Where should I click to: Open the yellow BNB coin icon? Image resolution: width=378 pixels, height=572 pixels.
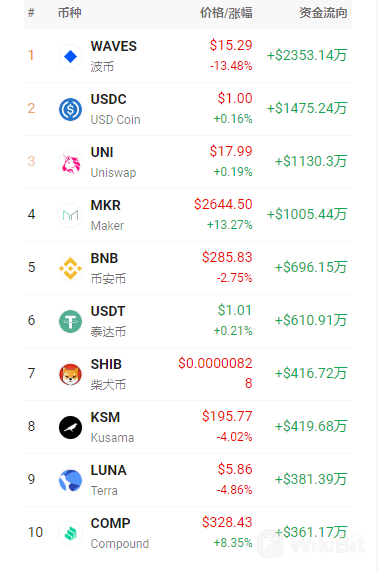[x=70, y=268]
